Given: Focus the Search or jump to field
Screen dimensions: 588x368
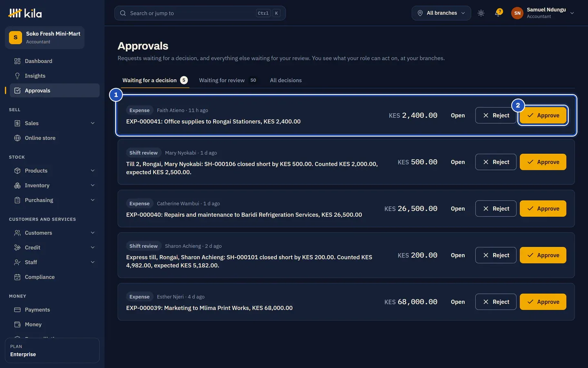Looking at the screenshot, I should pos(200,13).
